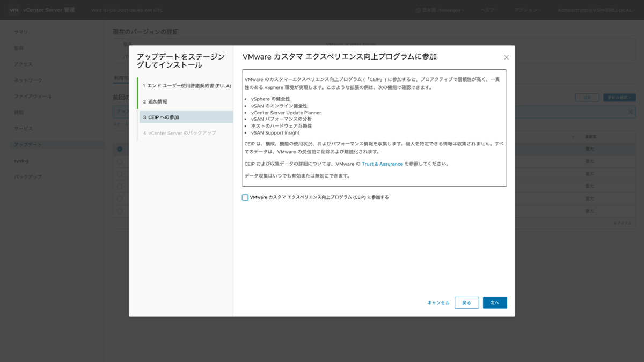Click the vSAN パフォーマンスの分析 list item

[281, 119]
